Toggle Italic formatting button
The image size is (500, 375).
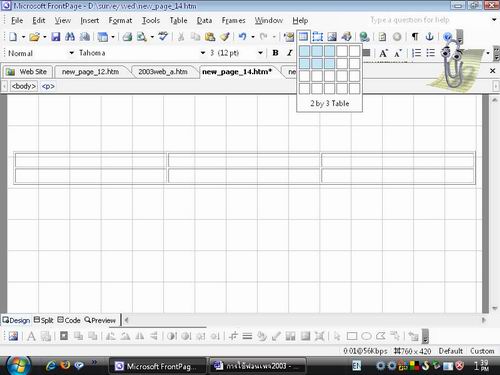click(290, 53)
